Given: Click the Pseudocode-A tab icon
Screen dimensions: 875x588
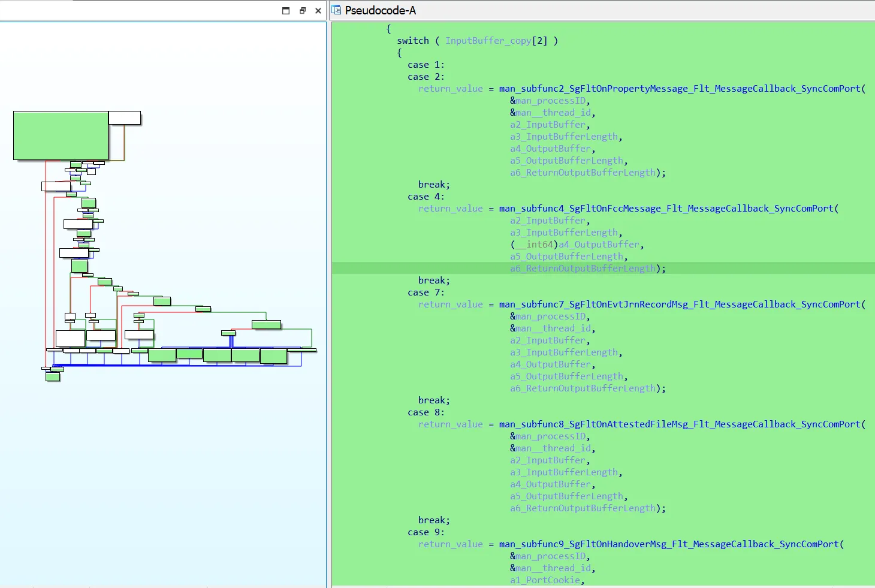Looking at the screenshot, I should [336, 10].
